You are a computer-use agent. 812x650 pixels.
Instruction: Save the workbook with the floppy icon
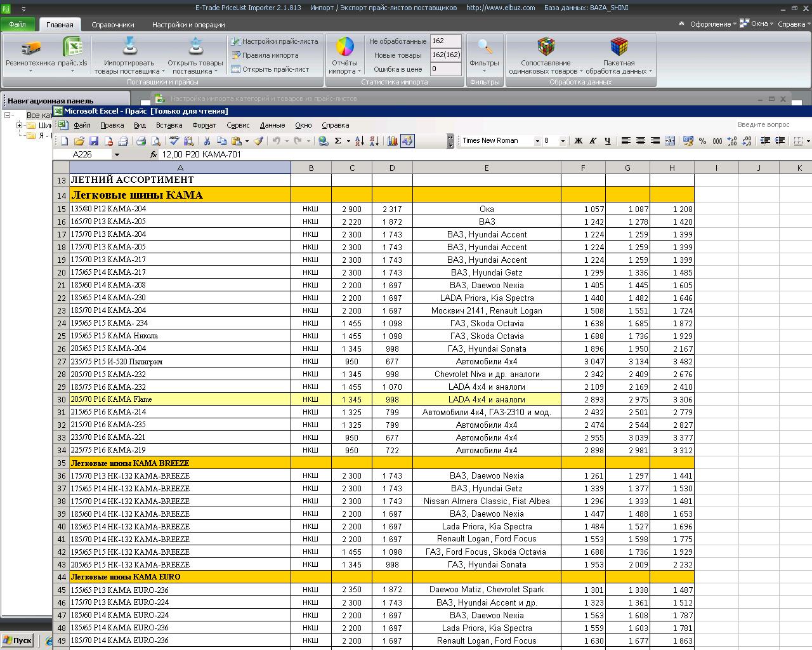[x=94, y=141]
